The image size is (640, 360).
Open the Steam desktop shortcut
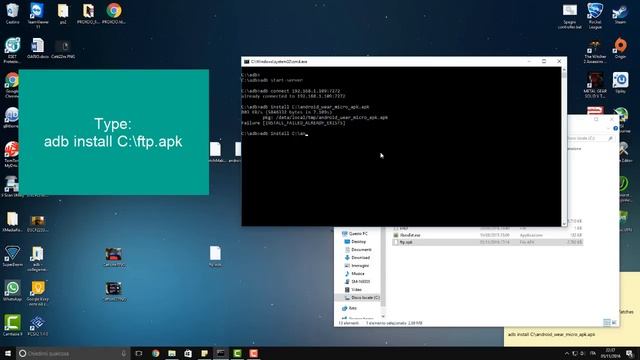click(x=620, y=13)
